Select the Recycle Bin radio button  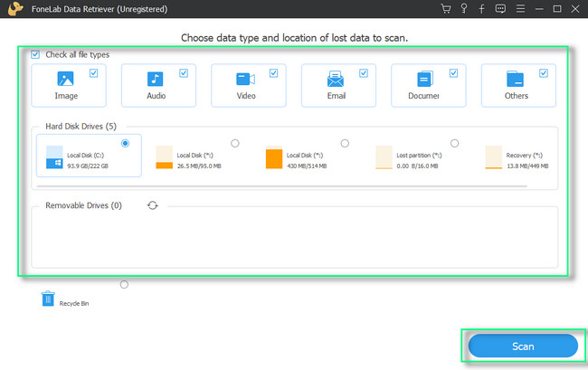click(x=124, y=285)
